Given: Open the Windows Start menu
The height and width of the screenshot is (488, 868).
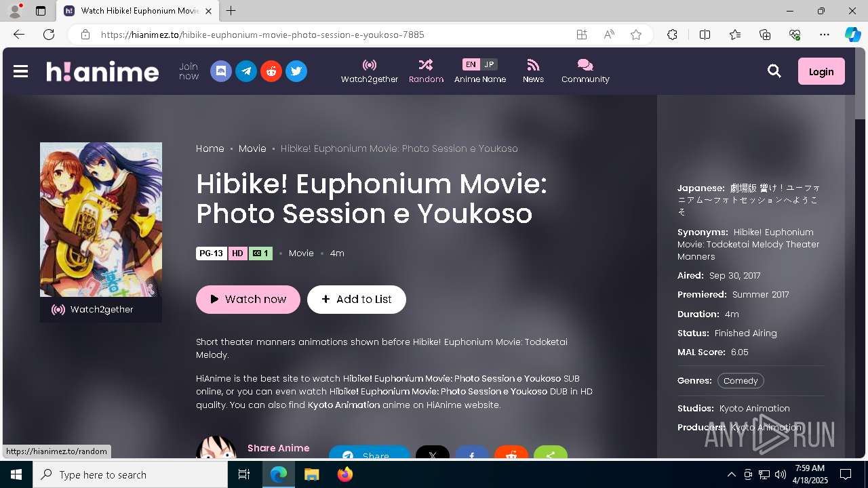Looking at the screenshot, I should (16, 474).
